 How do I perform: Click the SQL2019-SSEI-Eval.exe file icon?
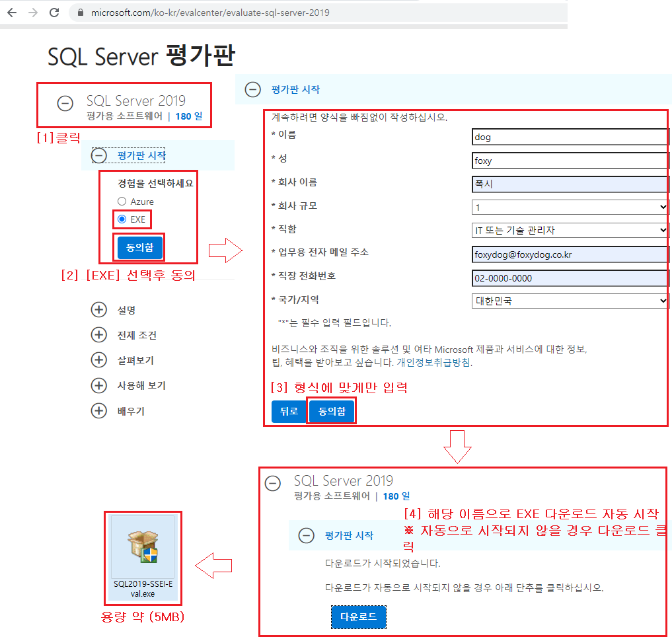(x=143, y=546)
